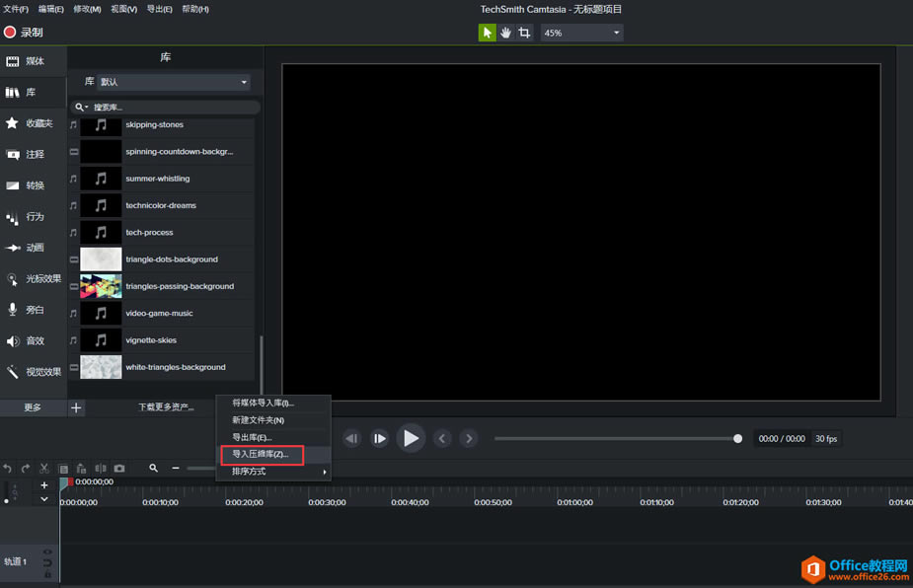Click the 30 fps frame rate label
This screenshot has width=913, height=588.
[826, 439]
